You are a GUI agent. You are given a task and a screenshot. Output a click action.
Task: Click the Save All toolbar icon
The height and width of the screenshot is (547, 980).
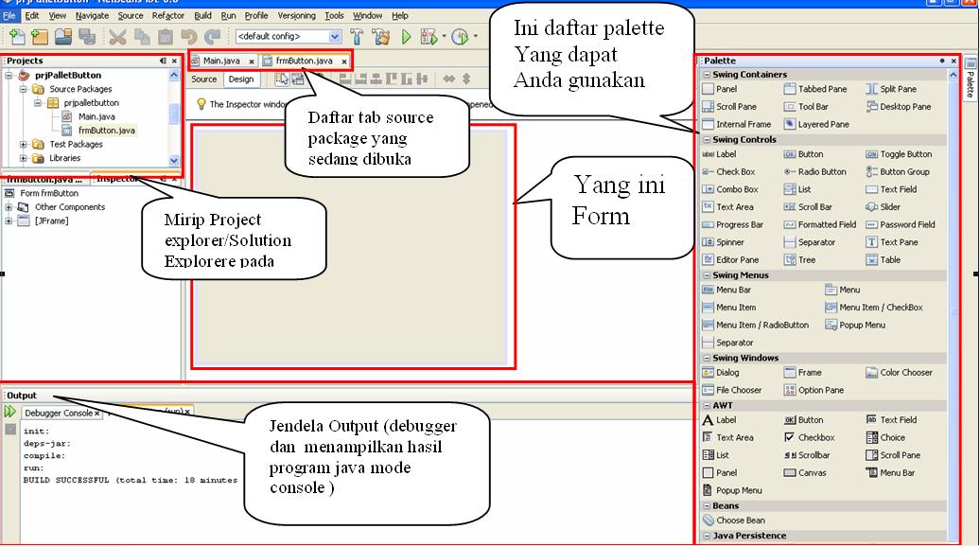[x=87, y=37]
